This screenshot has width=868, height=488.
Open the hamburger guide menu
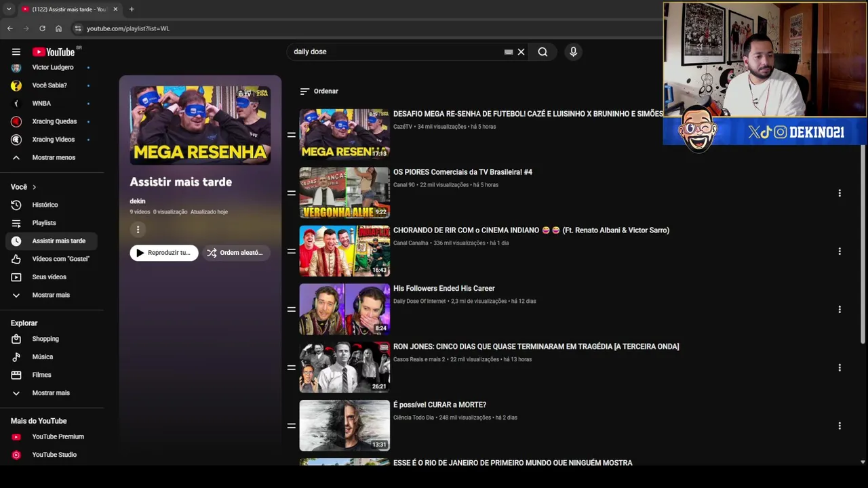[16, 52]
